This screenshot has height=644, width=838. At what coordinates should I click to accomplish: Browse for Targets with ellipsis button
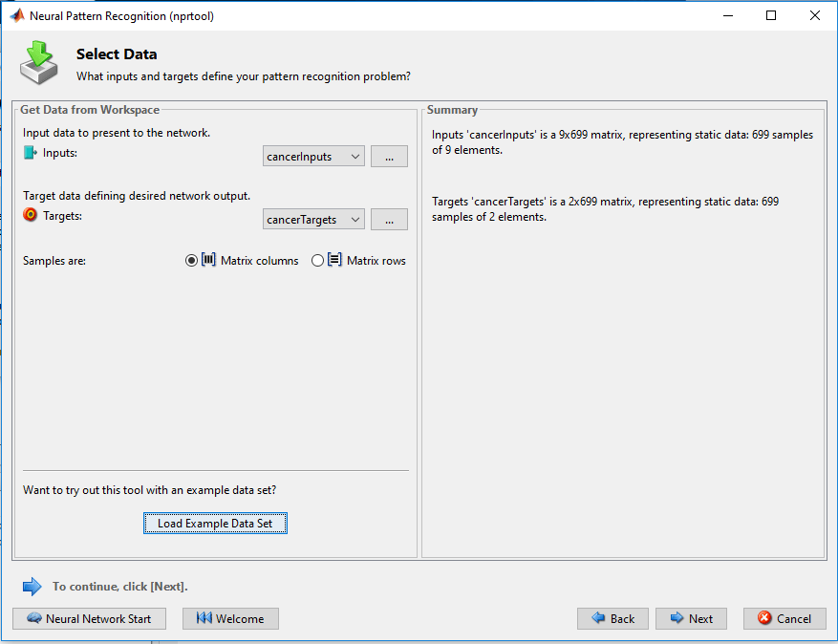coord(389,219)
